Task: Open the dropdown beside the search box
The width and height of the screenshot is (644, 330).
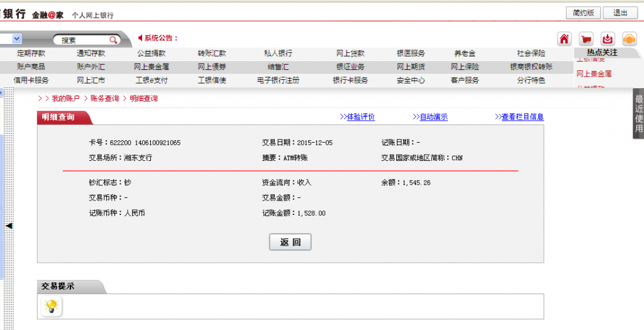Action: (16, 39)
